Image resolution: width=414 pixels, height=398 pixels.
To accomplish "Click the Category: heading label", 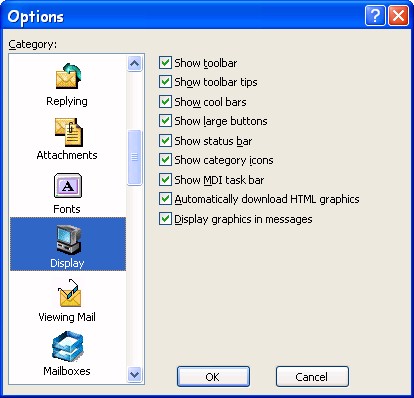I will [x=33, y=44].
